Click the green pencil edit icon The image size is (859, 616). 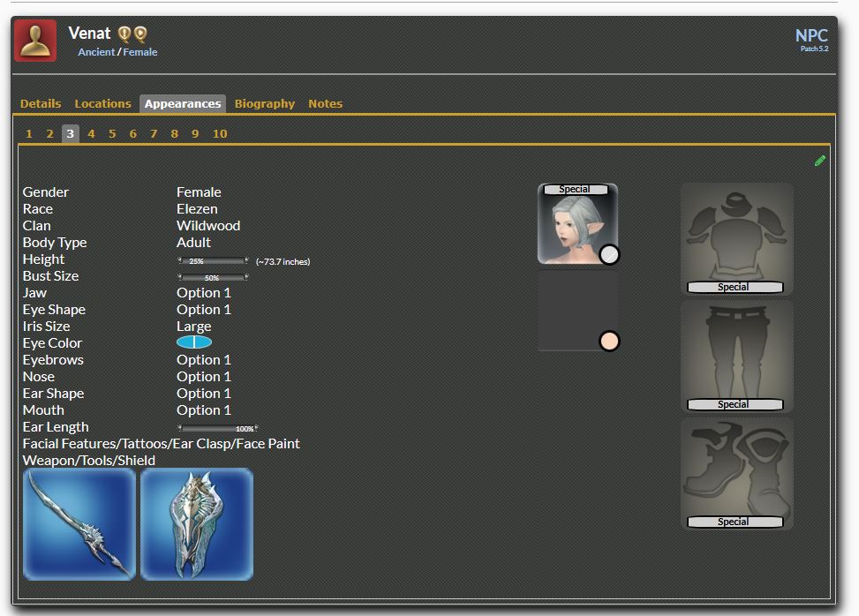click(x=819, y=161)
